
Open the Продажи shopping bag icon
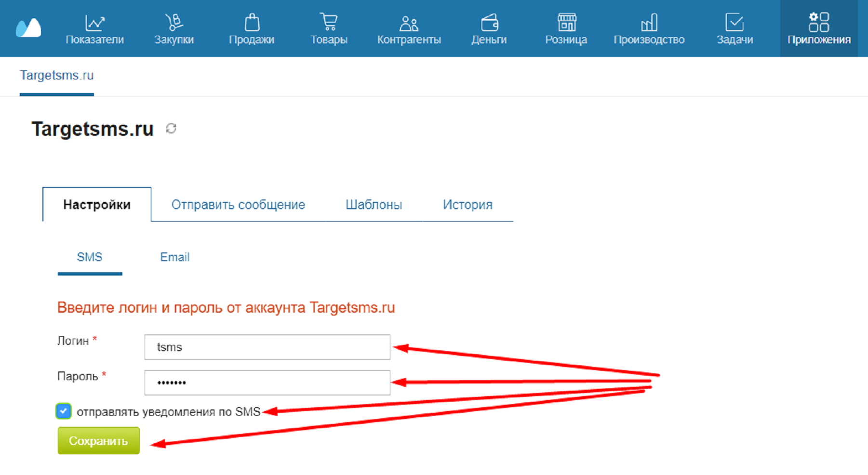(252, 22)
